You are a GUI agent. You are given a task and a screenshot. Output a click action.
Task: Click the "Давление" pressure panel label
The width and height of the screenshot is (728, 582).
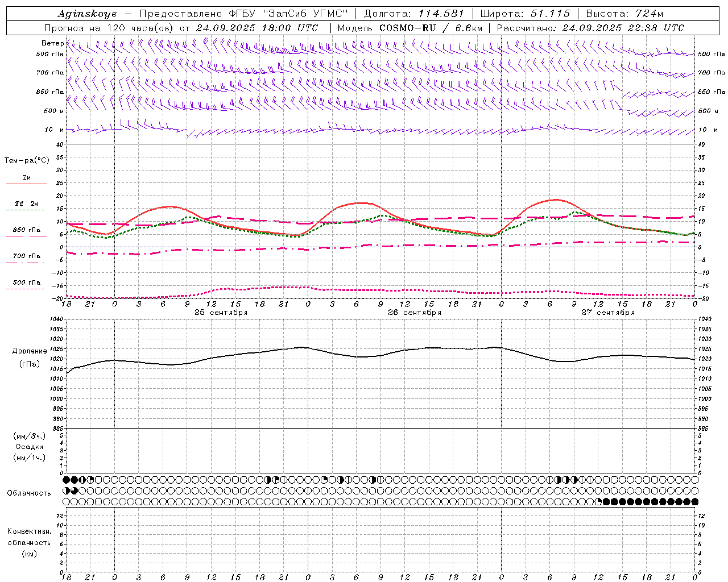click(30, 351)
